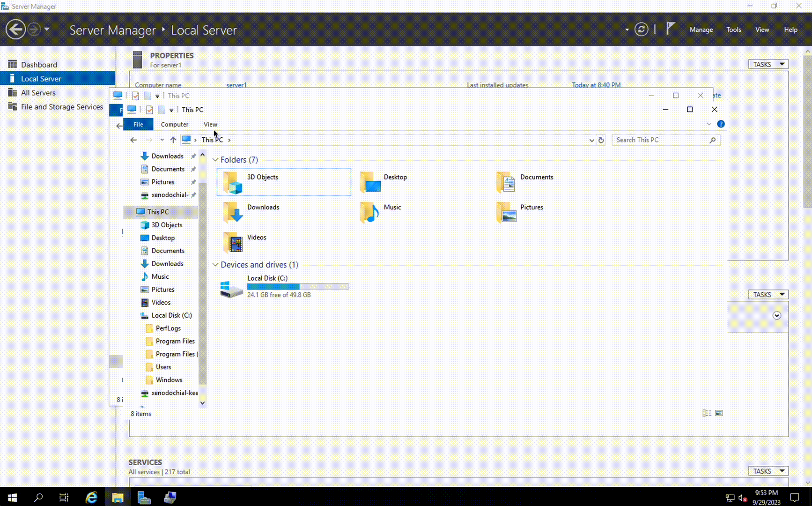Viewport: 812px width, 506px height.
Task: Switch to details view layout
Action: pos(707,413)
